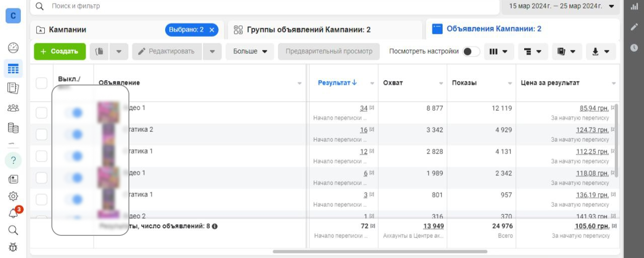Select the checkbox for the 12 result row
The width and height of the screenshot is (644, 258).
coord(41,156)
